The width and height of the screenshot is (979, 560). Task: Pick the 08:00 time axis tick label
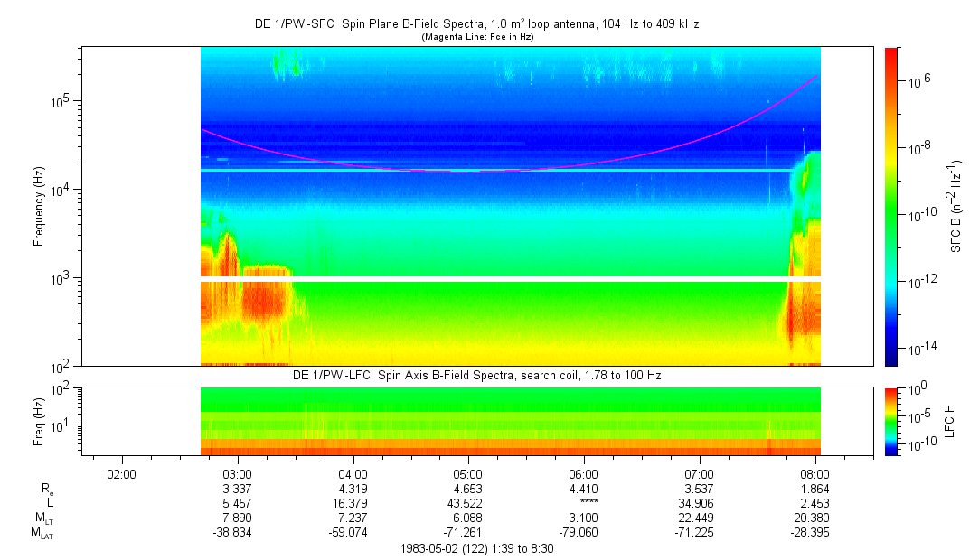click(815, 473)
